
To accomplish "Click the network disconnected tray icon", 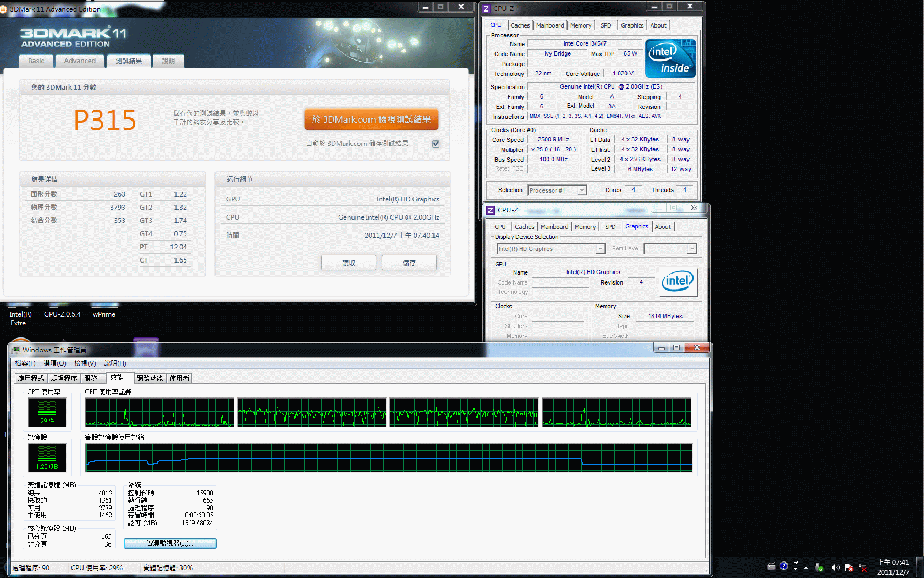I will (862, 567).
